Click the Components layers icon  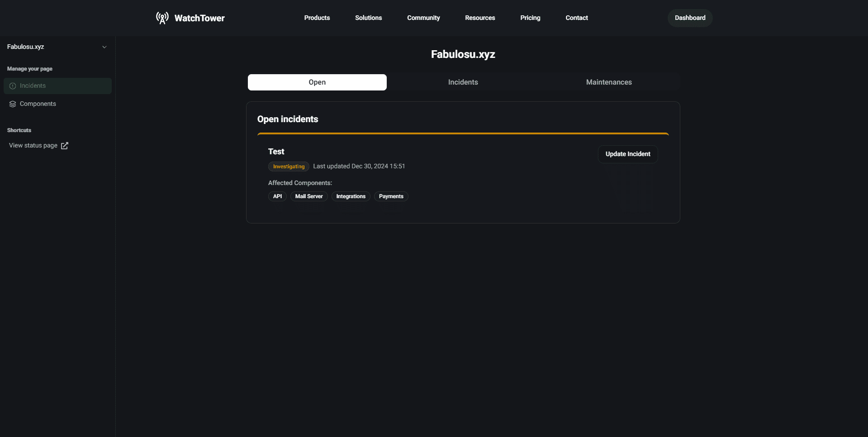(12, 104)
